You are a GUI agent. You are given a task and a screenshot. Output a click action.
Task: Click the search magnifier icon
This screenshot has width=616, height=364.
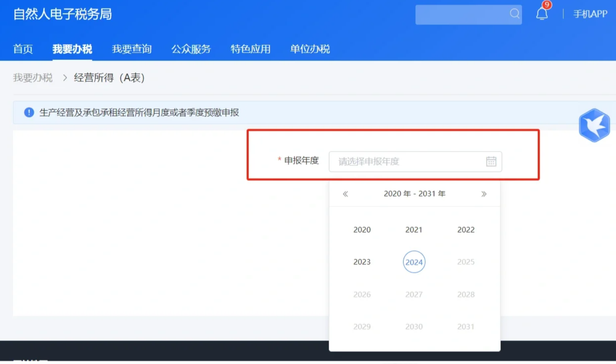tap(515, 14)
